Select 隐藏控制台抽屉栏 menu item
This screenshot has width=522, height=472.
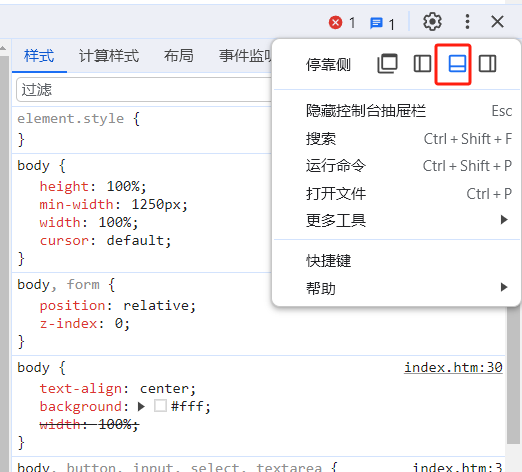397,111
